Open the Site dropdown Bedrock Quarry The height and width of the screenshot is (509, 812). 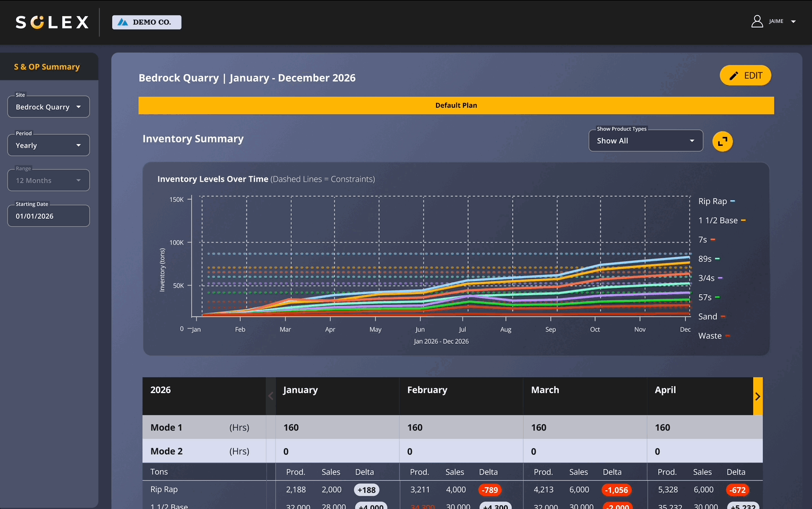pos(48,107)
